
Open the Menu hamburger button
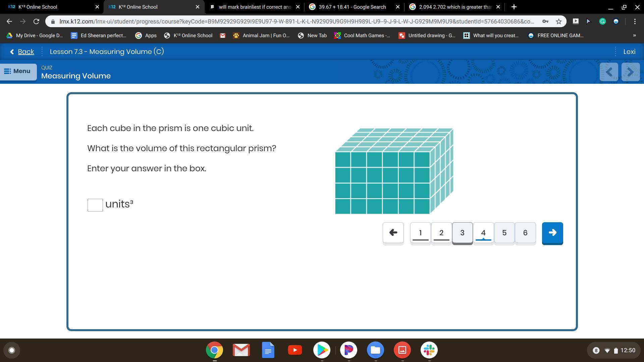pos(18,71)
